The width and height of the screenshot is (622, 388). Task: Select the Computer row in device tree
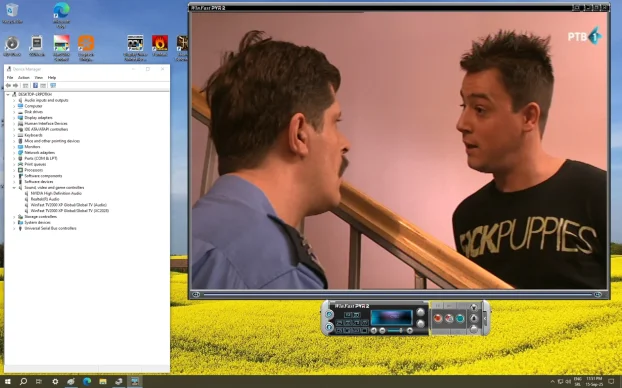point(33,106)
